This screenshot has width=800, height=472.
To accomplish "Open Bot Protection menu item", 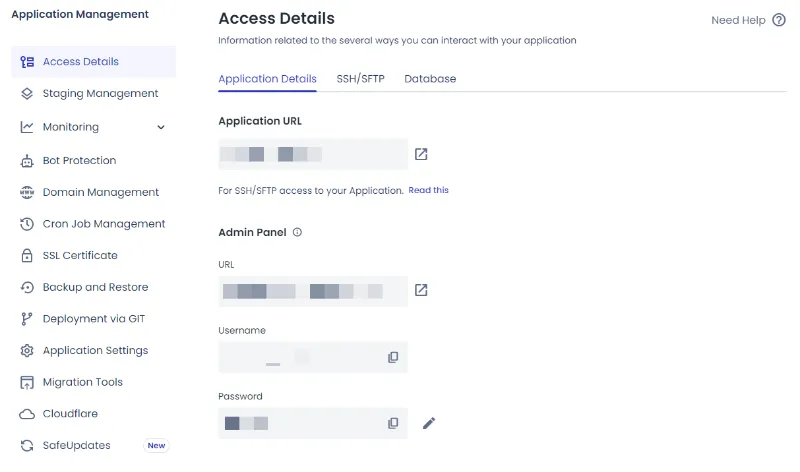I will point(93,161).
